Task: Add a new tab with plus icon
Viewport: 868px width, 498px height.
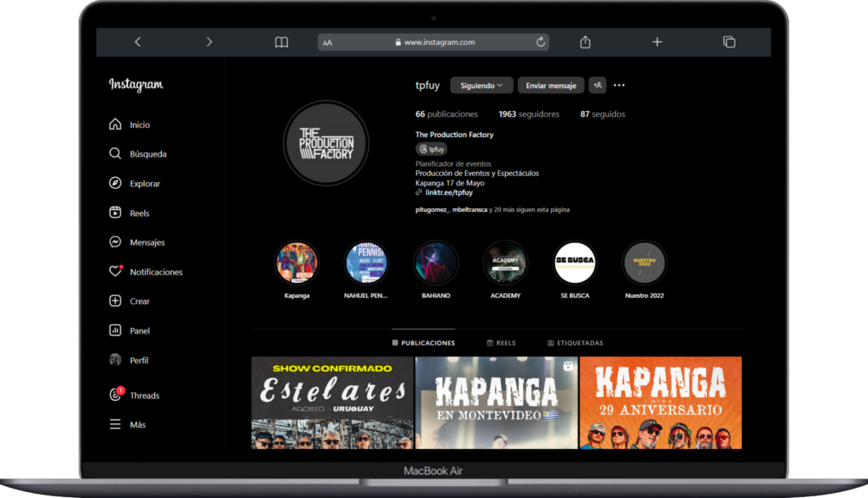Action: (657, 42)
